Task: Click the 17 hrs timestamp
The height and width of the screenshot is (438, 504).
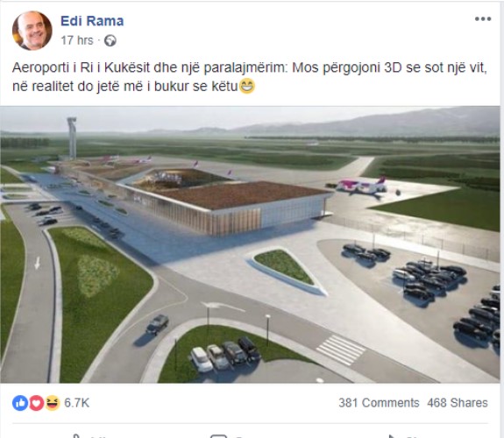Action: [x=77, y=40]
